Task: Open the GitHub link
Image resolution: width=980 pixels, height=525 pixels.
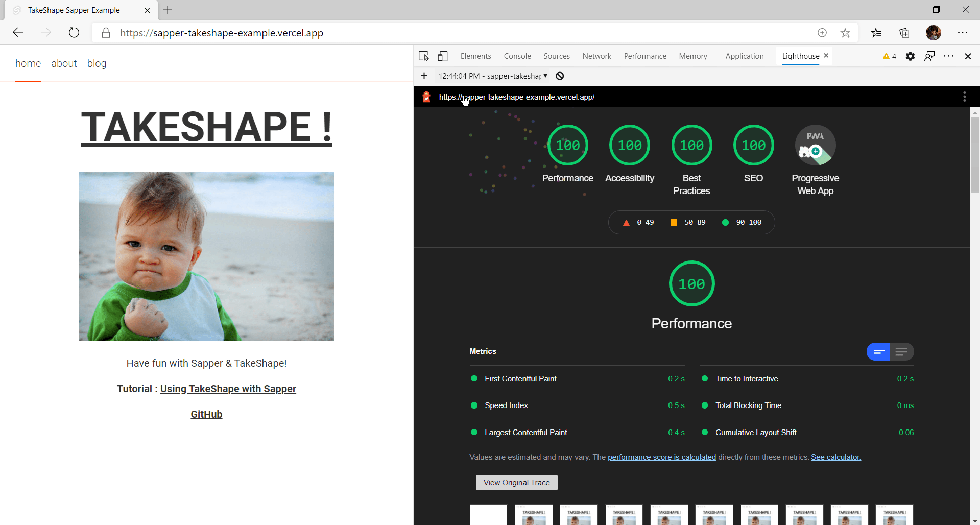Action: pyautogui.click(x=206, y=414)
